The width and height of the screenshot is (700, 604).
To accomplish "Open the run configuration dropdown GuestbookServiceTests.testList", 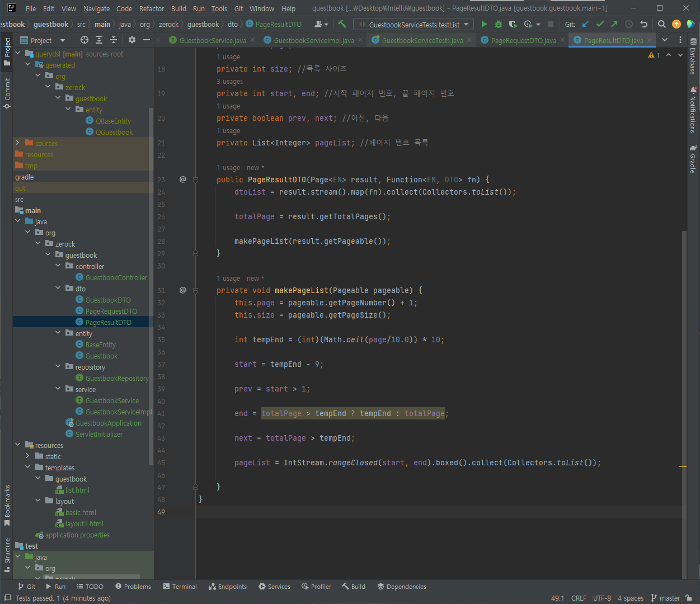I will [x=414, y=25].
